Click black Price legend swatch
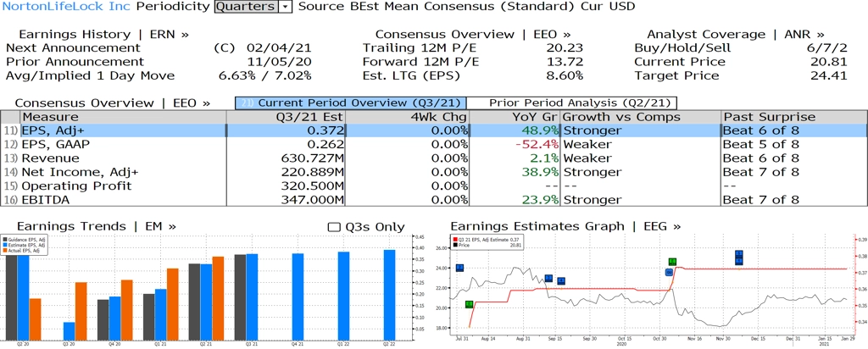The height and width of the screenshot is (349, 868). [455, 244]
